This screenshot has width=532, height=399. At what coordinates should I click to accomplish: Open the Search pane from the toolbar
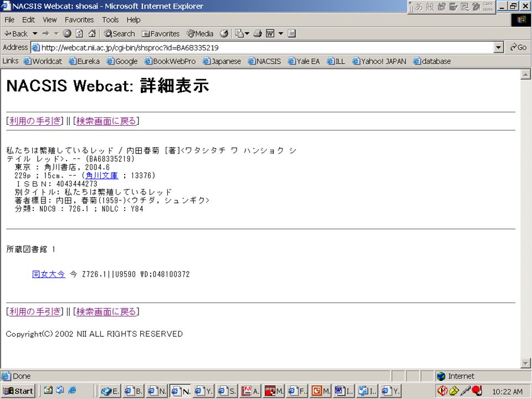[120, 34]
